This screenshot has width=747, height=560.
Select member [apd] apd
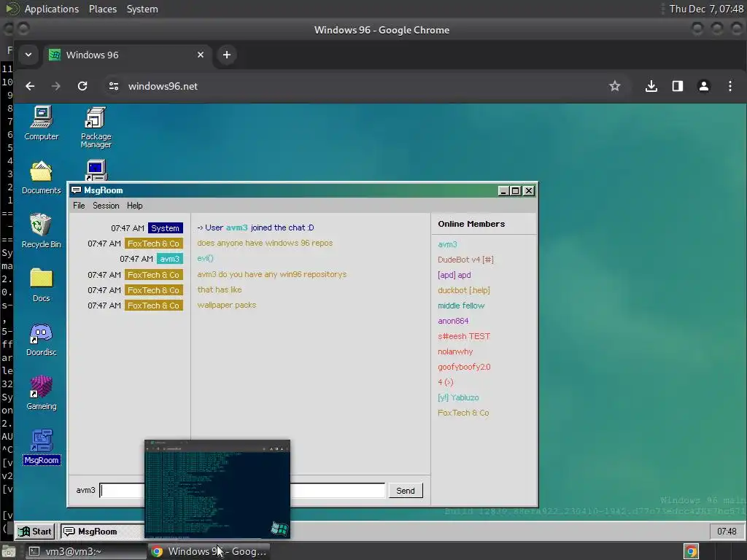coord(454,275)
